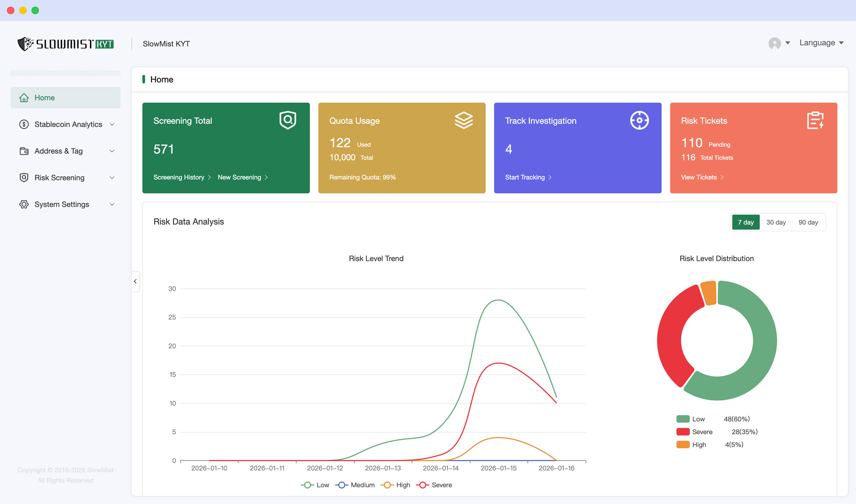Click the user avatar icon
Viewport: 856px width, 504px height.
pyautogui.click(x=774, y=43)
